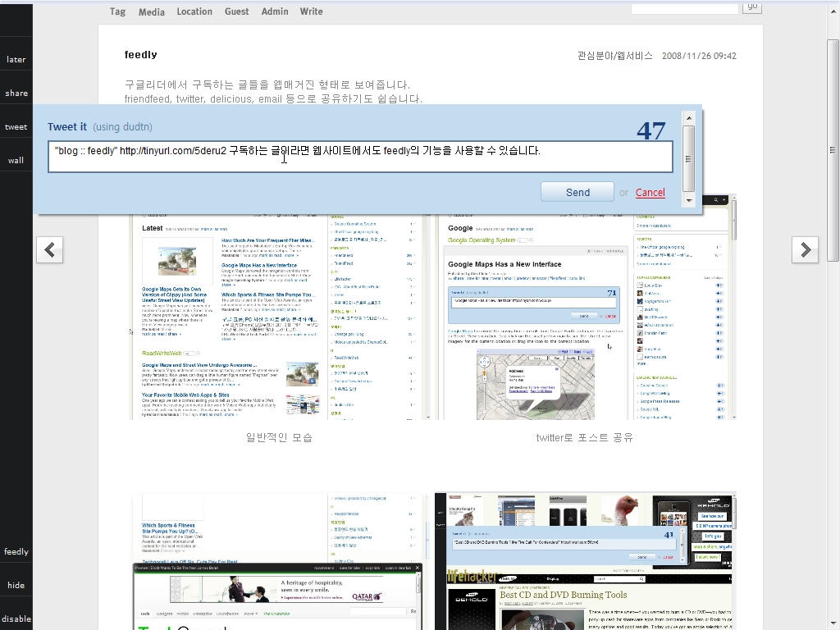Open the Guest navigation tab
This screenshot has width=840, height=630.
pyautogui.click(x=237, y=11)
